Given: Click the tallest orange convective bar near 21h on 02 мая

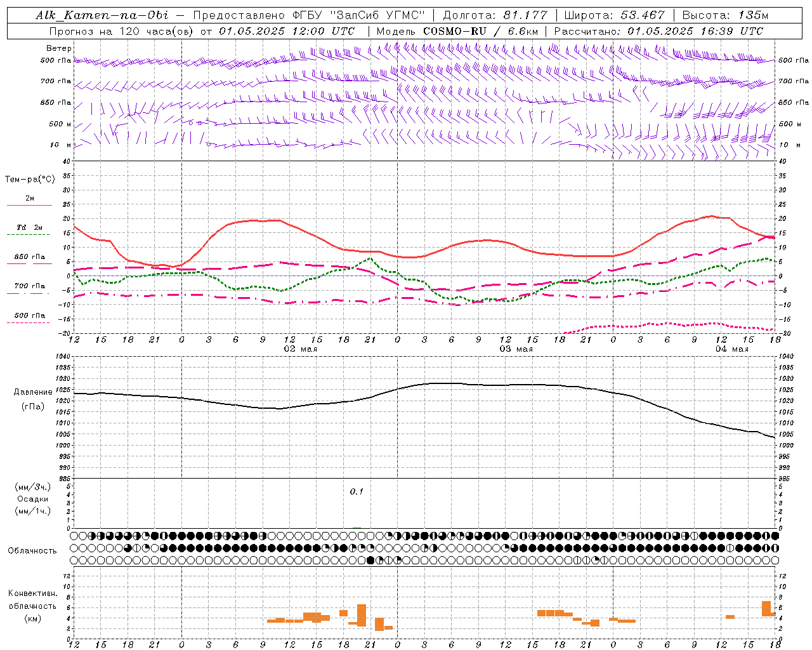Looking at the screenshot, I should click(x=362, y=615).
